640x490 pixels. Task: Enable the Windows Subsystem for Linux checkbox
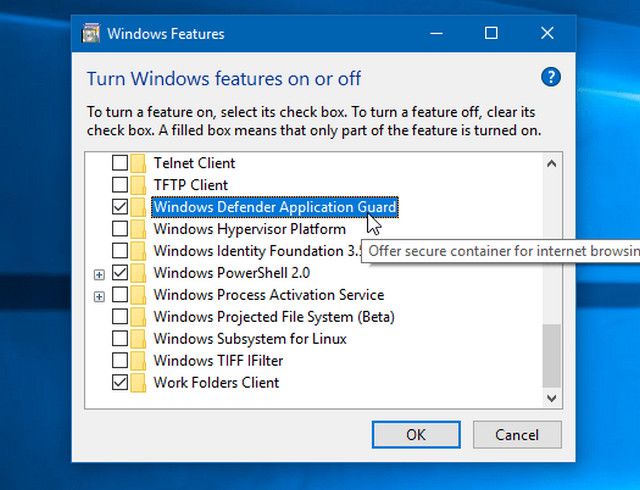[x=120, y=339]
